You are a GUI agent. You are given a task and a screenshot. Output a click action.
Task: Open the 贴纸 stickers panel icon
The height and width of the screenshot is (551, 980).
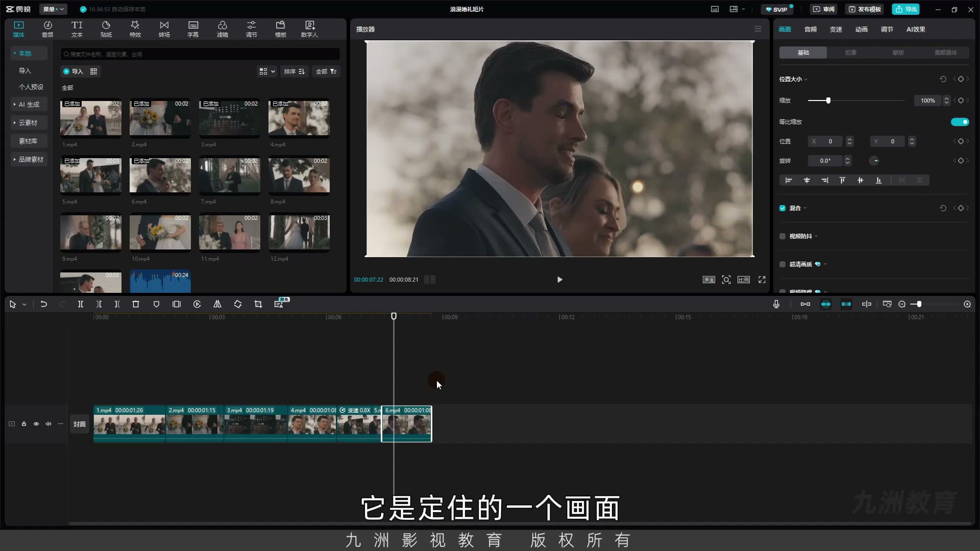pos(106,29)
